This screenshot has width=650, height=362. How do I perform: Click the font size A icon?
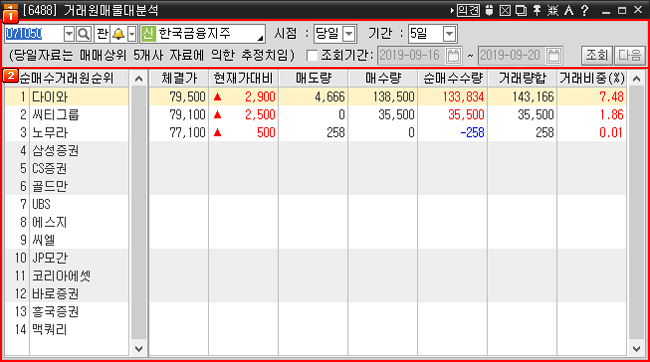(x=569, y=10)
